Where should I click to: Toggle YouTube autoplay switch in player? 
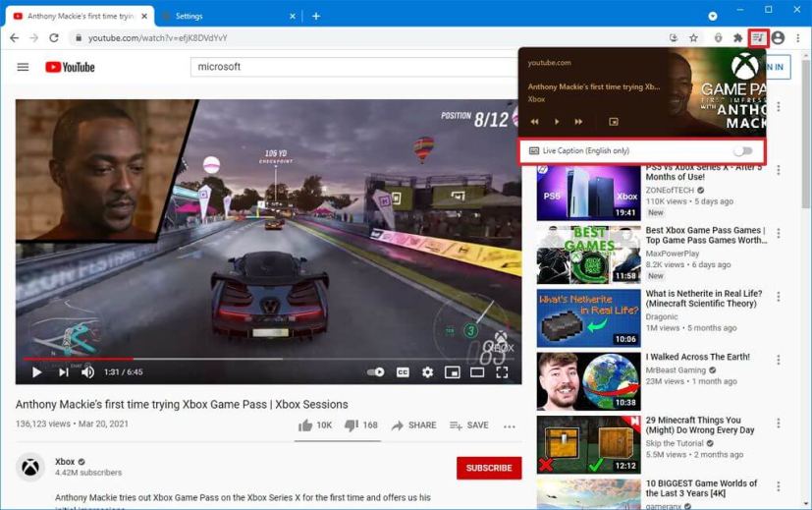(375, 372)
